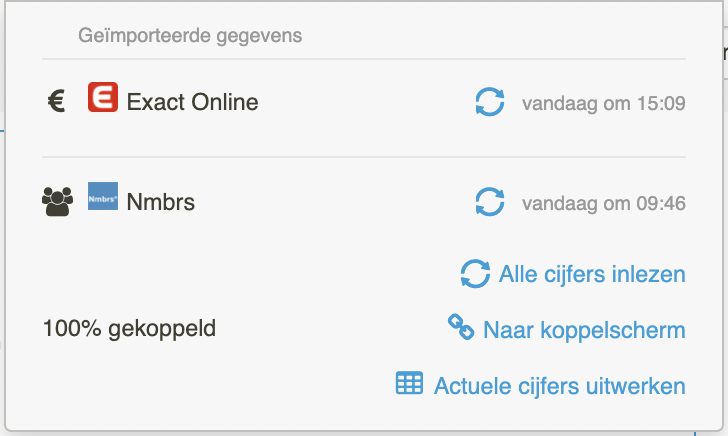Open Alle cijfers inlezen link
This screenshot has height=436, width=728.
click(x=592, y=274)
